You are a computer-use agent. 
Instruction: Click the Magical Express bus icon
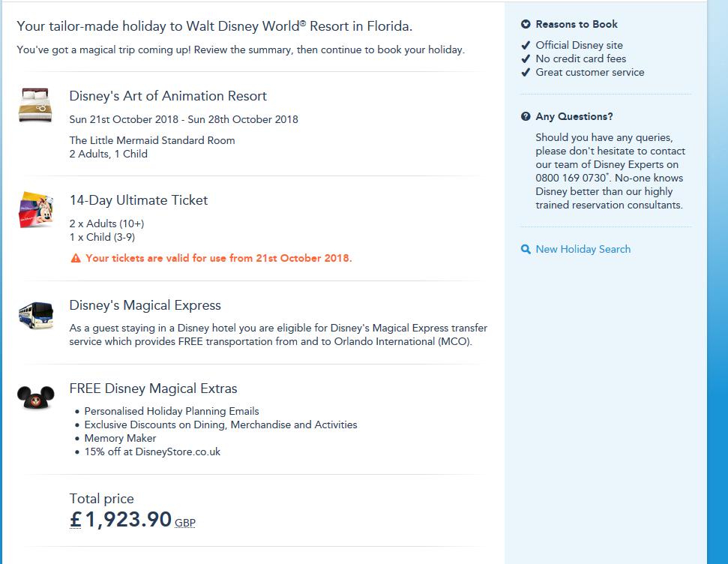36,314
